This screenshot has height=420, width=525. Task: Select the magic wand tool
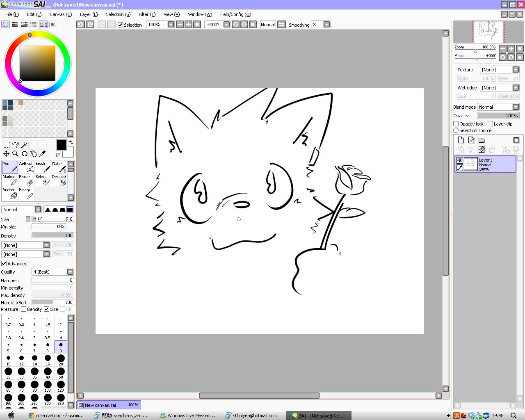pos(25,144)
